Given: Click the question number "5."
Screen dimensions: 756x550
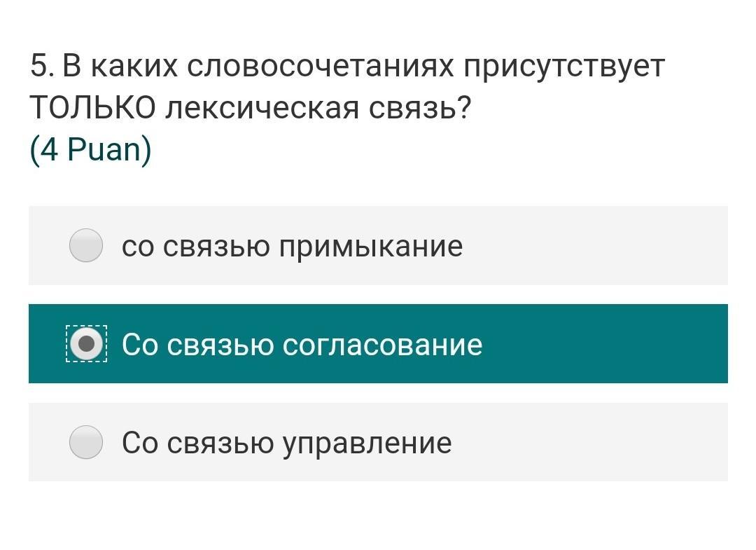Looking at the screenshot, I should pos(41,67).
